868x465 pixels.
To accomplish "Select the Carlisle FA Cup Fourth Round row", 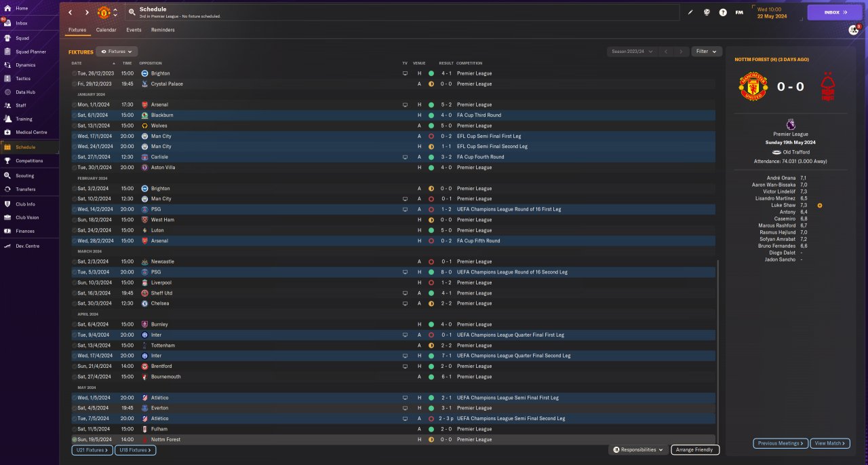I will click(x=393, y=157).
